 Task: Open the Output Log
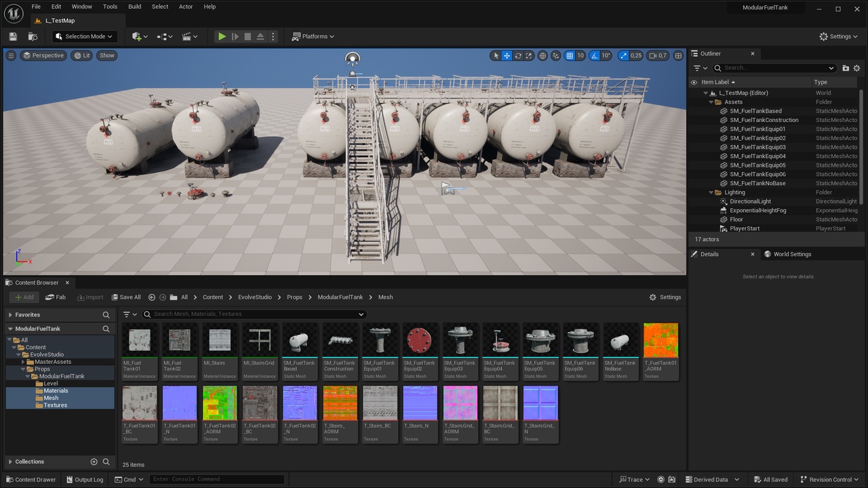[84, 480]
